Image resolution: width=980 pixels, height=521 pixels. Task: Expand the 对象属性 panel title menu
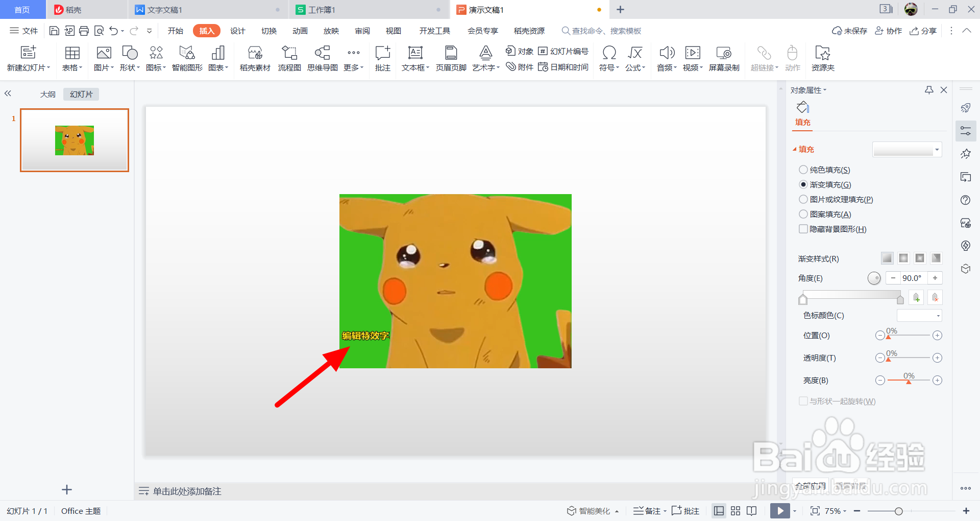[x=808, y=90]
